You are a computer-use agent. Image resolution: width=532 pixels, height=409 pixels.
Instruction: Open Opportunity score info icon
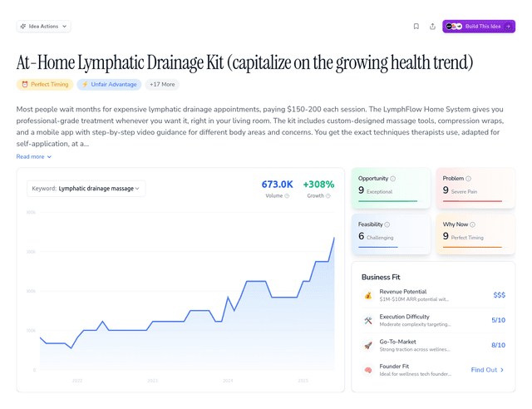pyautogui.click(x=393, y=179)
